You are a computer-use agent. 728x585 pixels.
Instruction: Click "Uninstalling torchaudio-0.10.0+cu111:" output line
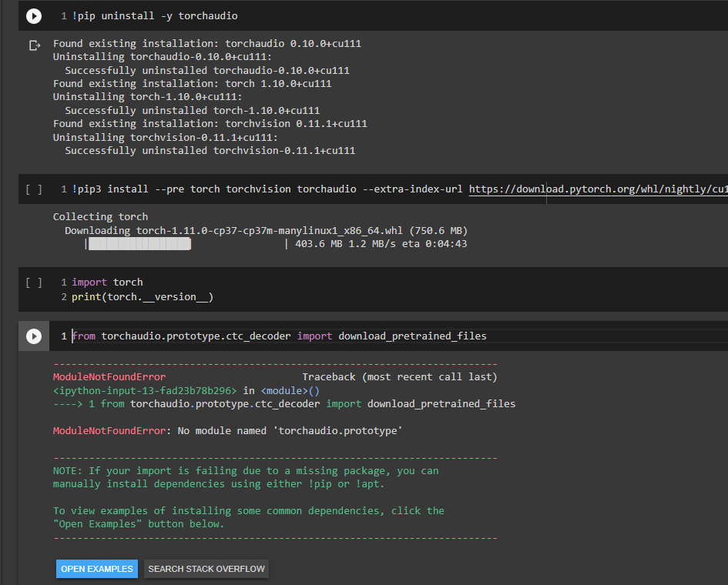163,57
